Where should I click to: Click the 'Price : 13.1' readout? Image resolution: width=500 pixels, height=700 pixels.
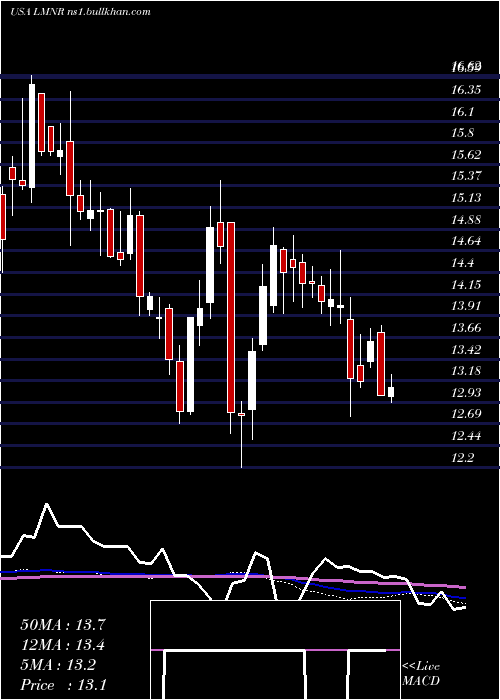click(x=63, y=685)
